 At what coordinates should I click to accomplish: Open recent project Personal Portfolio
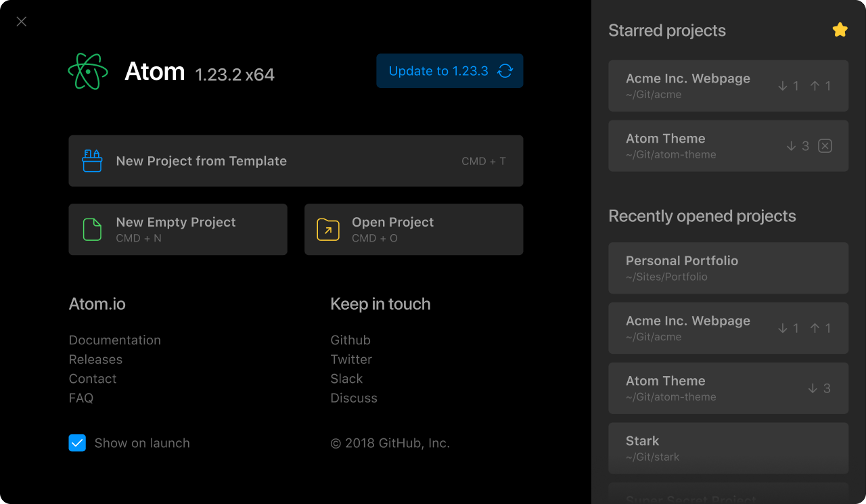728,268
